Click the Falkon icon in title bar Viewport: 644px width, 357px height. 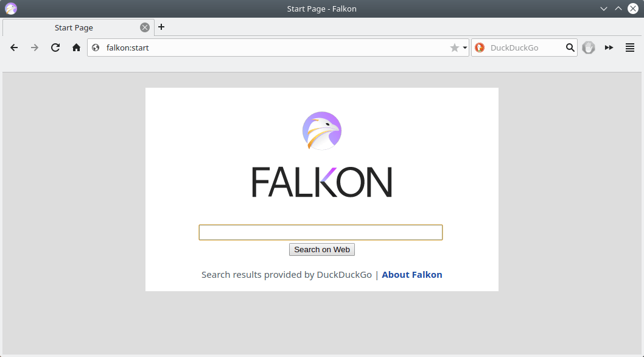click(11, 9)
